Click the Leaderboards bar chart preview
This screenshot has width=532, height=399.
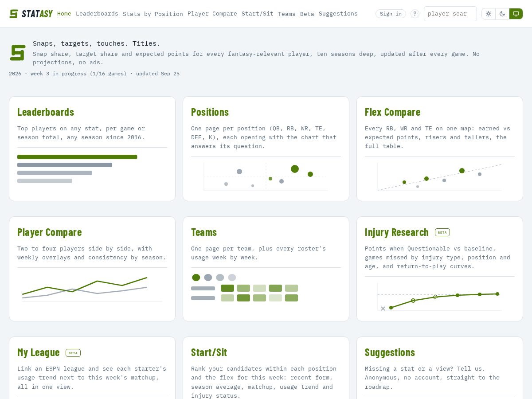click(77, 169)
